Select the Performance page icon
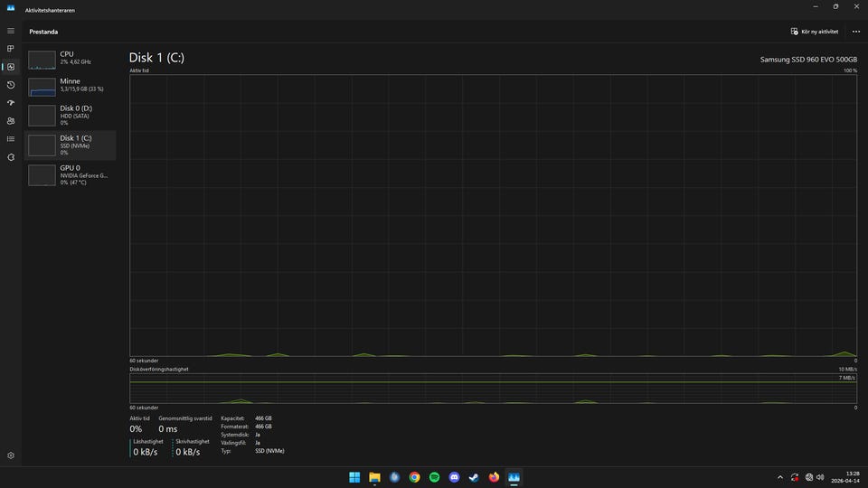Screen dimensions: 868x488 pos(11,67)
